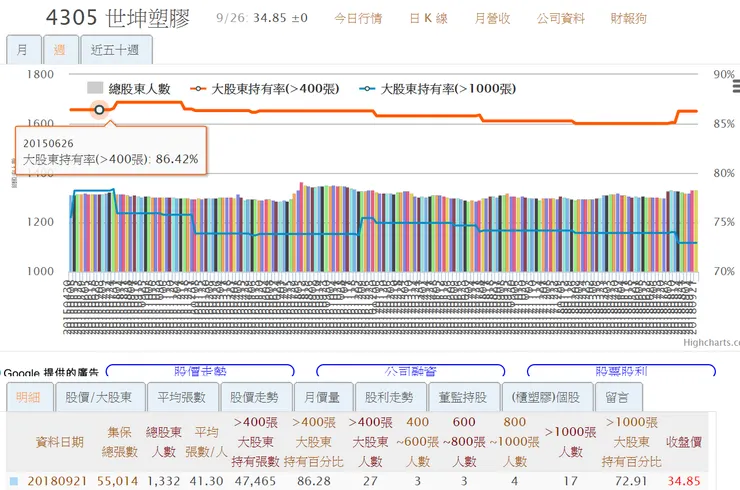
Task: Switch to the 近五十週 chart tab
Action: coord(116,50)
